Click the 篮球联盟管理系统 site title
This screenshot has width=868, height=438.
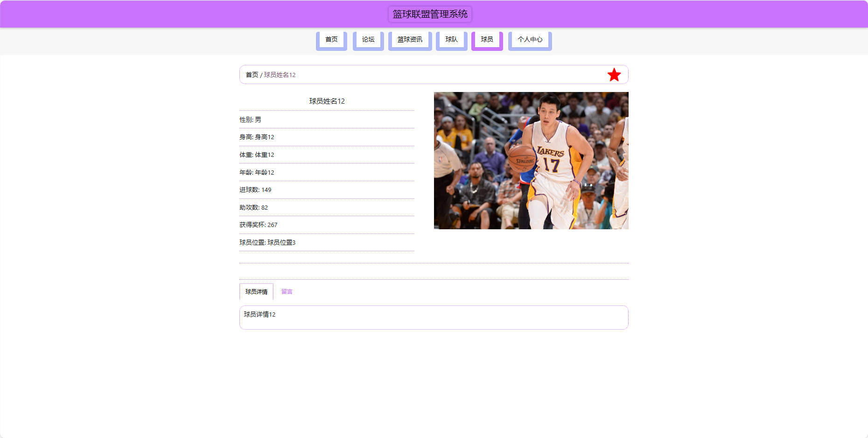tap(430, 14)
